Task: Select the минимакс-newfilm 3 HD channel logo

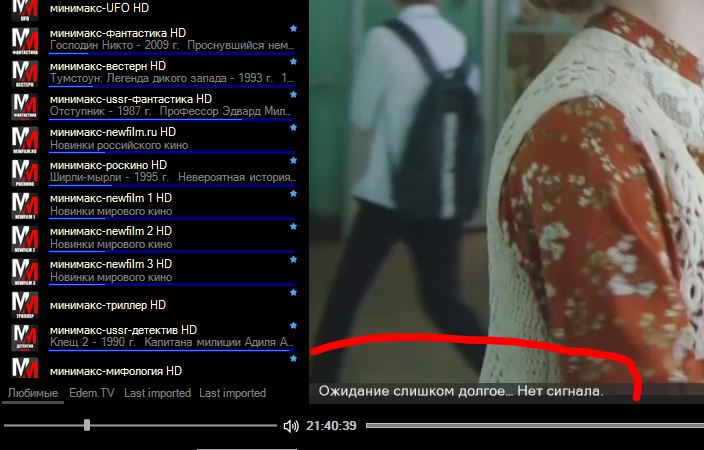Action: pyautogui.click(x=25, y=272)
